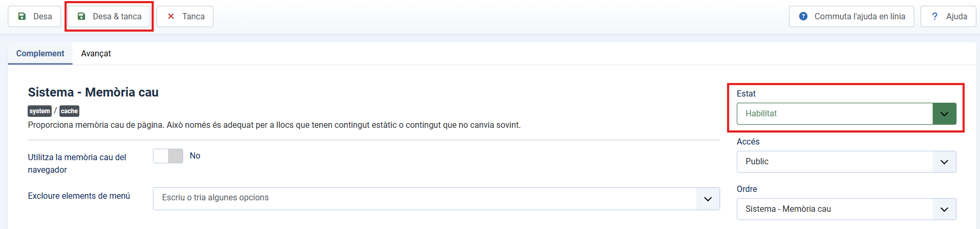This screenshot has height=229, width=980.
Task: Click the 'system' badge label
Action: point(40,111)
